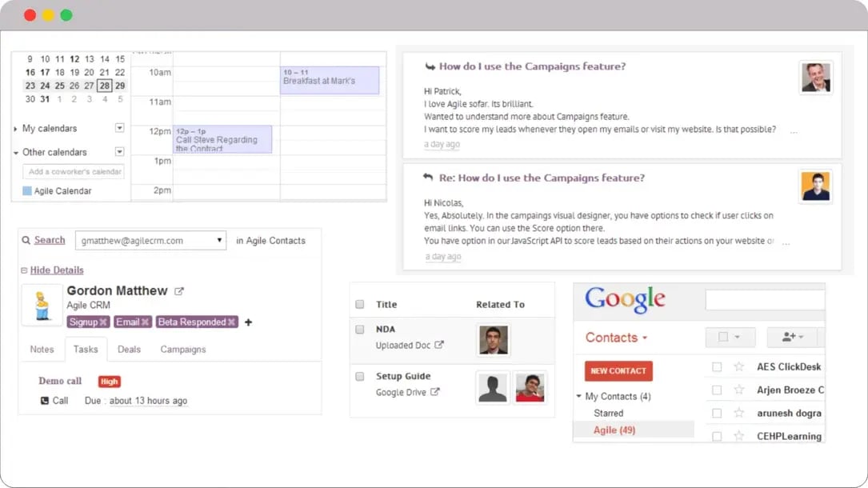The width and height of the screenshot is (868, 488).
Task: Click the NDA related contact photo
Action: [x=494, y=340]
